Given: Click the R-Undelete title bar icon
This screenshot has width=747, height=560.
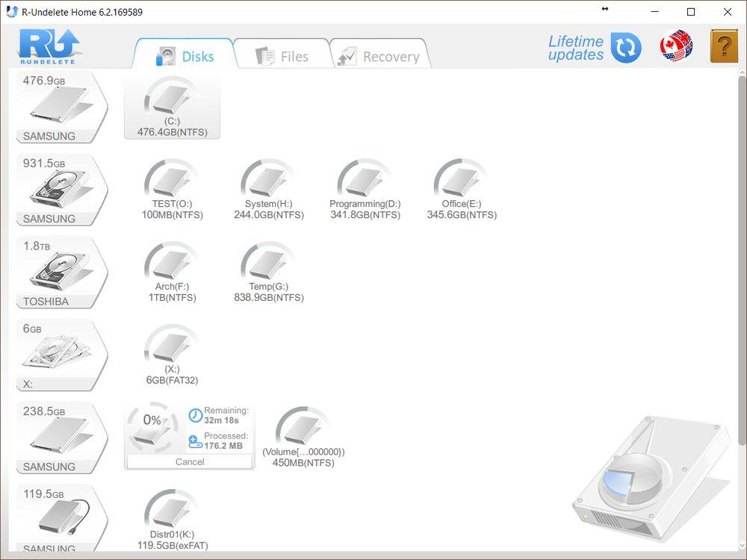Looking at the screenshot, I should (12, 12).
